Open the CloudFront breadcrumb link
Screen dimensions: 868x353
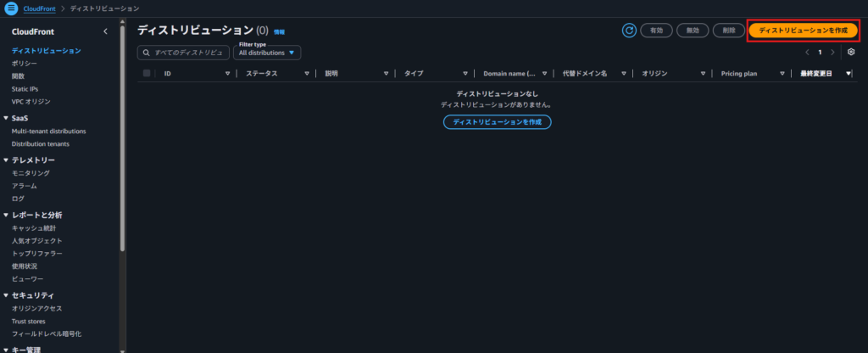(x=39, y=8)
